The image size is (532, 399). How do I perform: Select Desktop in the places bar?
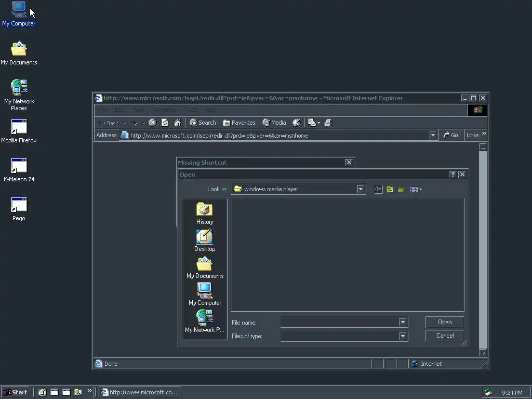pos(205,240)
